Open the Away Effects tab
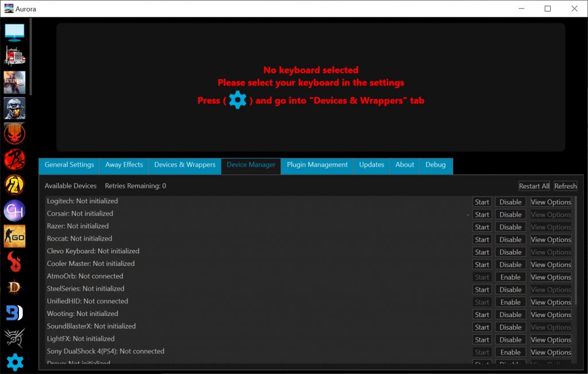Image resolution: width=588 pixels, height=374 pixels. pos(124,165)
